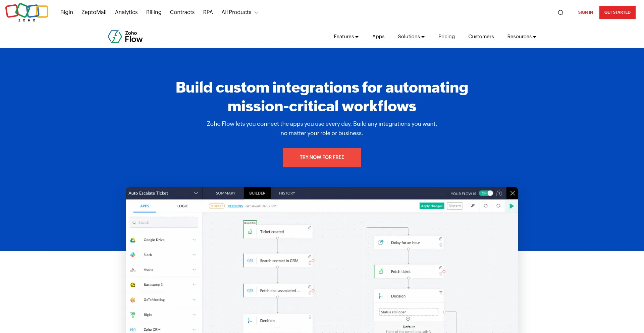
Task: Click the redo arrow icon
Action: click(498, 206)
